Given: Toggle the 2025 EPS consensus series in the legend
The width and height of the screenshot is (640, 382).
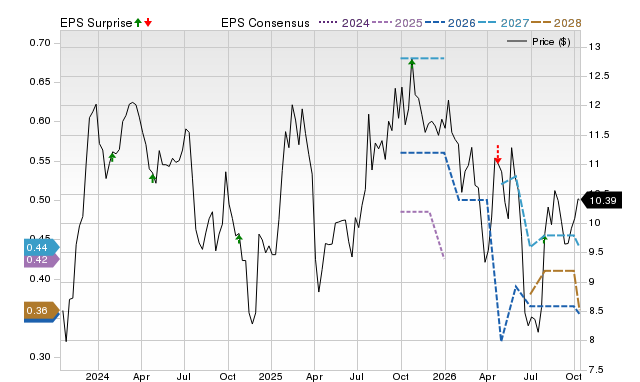Looking at the screenshot, I should [x=397, y=23].
